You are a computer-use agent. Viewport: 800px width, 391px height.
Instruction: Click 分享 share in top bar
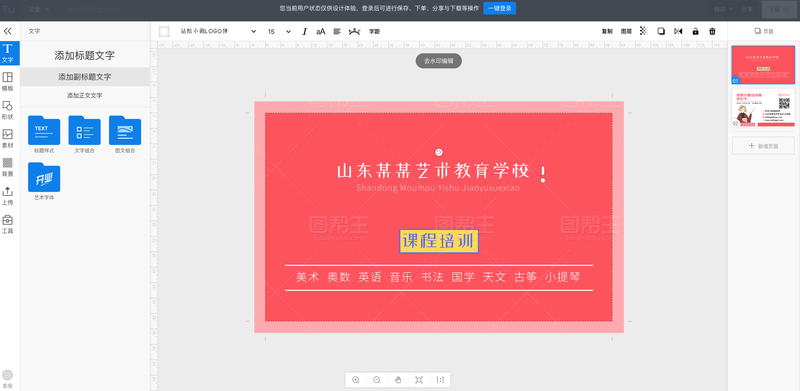click(x=747, y=9)
